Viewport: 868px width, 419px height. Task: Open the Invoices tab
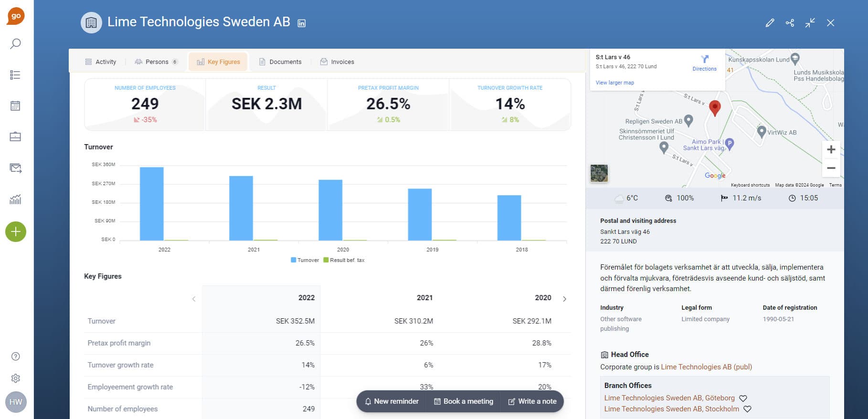(x=337, y=62)
